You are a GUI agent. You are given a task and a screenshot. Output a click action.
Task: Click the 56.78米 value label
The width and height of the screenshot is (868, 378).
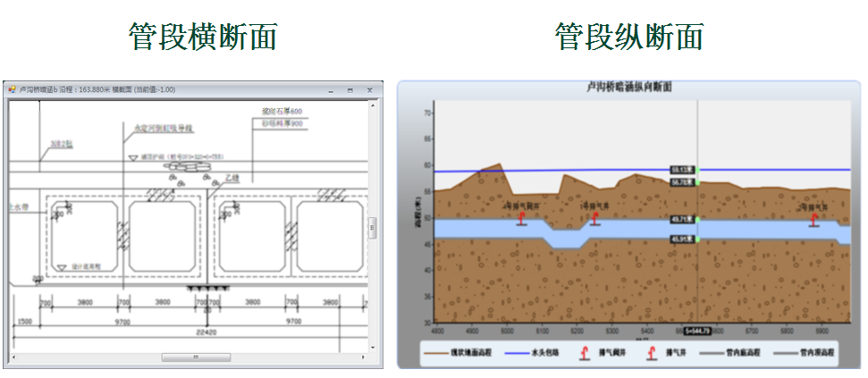pos(683,182)
